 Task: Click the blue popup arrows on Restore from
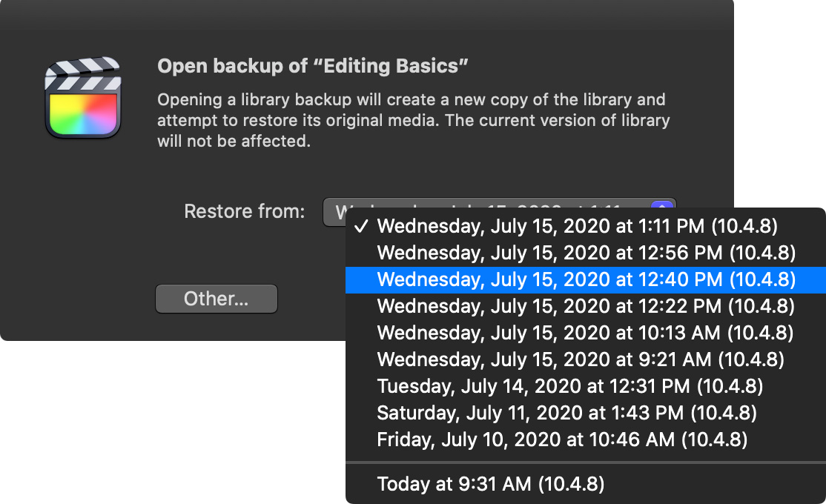point(662,205)
